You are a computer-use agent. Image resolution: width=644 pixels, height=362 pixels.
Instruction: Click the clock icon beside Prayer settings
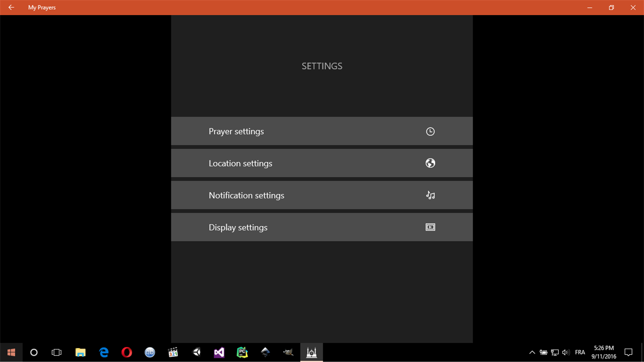click(x=430, y=131)
